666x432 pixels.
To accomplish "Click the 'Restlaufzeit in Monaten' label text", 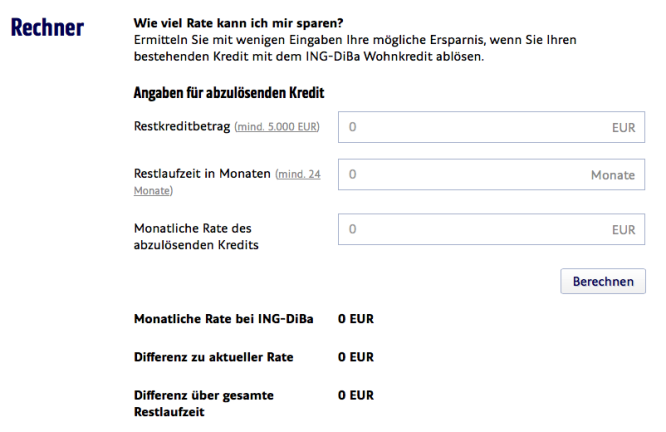I will 202,174.
